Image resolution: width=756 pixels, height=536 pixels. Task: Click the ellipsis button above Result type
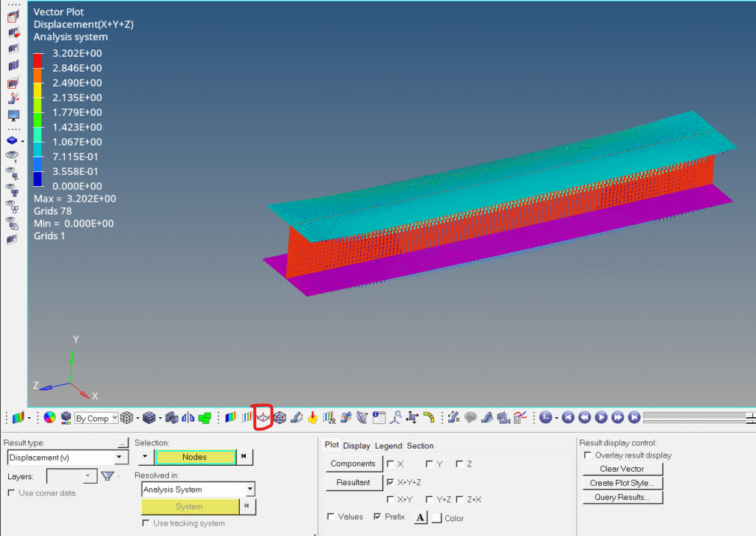(123, 443)
